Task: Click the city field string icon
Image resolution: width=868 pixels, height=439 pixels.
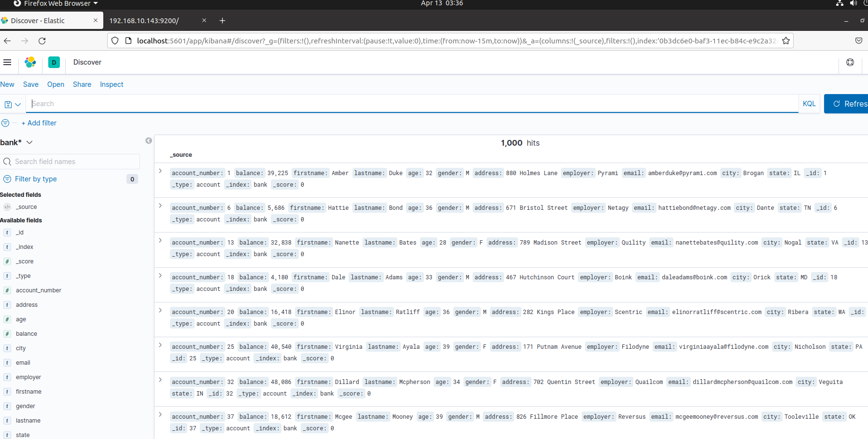Action: [7, 348]
